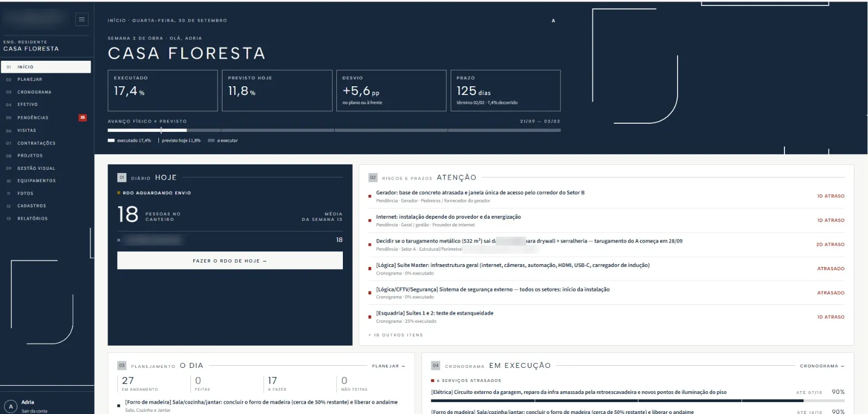Image resolution: width=868 pixels, height=414 pixels.
Task: Open the Internet instalação risk item
Action: coord(606,220)
